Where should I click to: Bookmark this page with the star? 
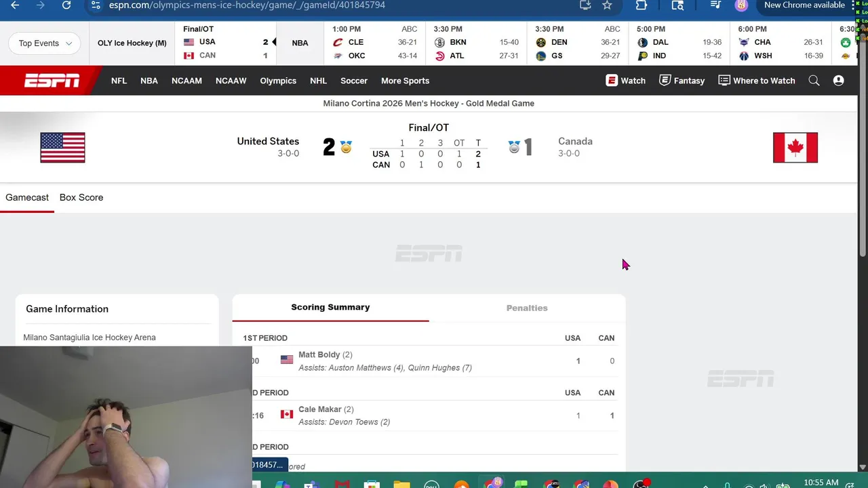click(x=607, y=5)
